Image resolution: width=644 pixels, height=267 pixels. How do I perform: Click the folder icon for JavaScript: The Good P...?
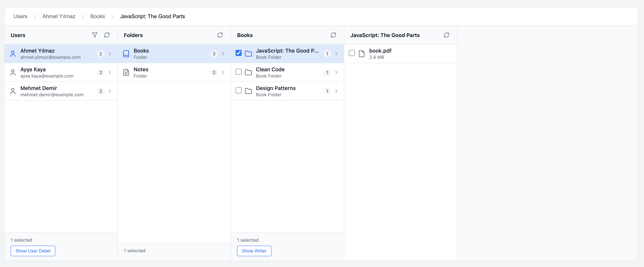point(248,54)
